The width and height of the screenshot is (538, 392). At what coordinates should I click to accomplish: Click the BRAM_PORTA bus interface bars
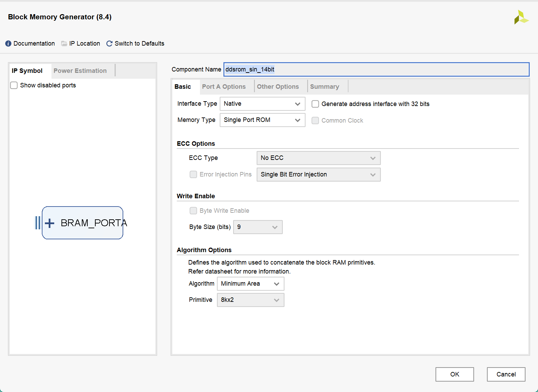[38, 223]
